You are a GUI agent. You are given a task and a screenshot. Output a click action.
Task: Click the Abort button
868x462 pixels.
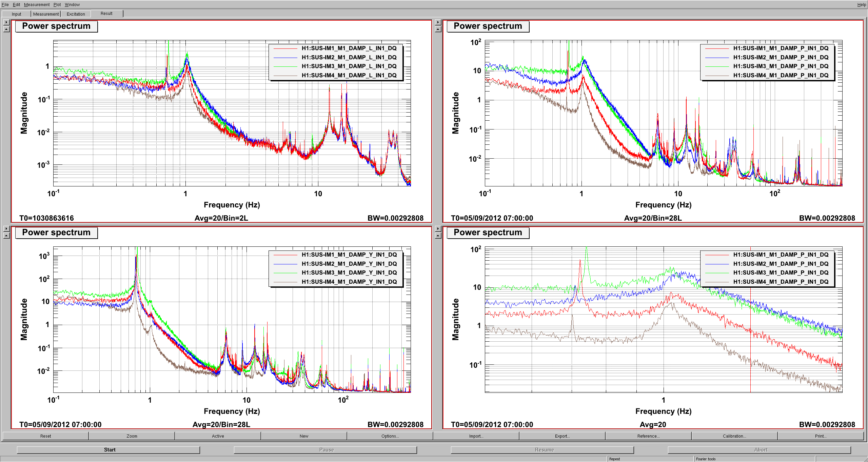coord(759,450)
